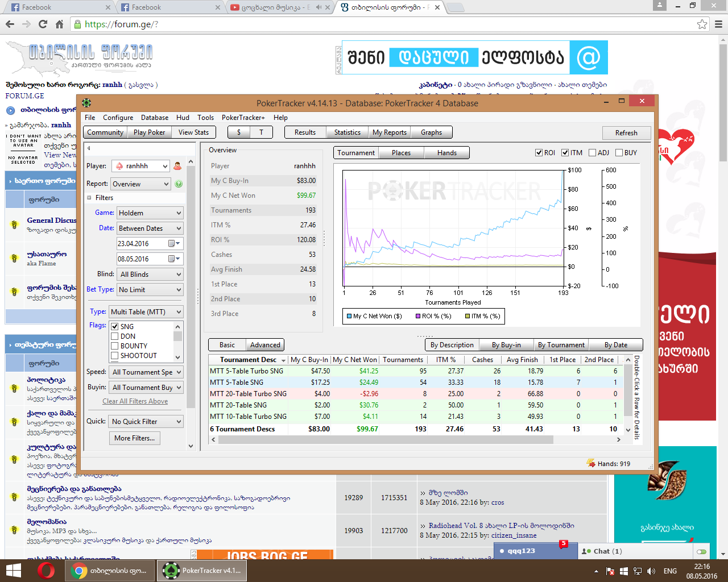Screen dimensions: 728x582
Task: Uncheck the ITM graph checkbox
Action: click(x=565, y=153)
